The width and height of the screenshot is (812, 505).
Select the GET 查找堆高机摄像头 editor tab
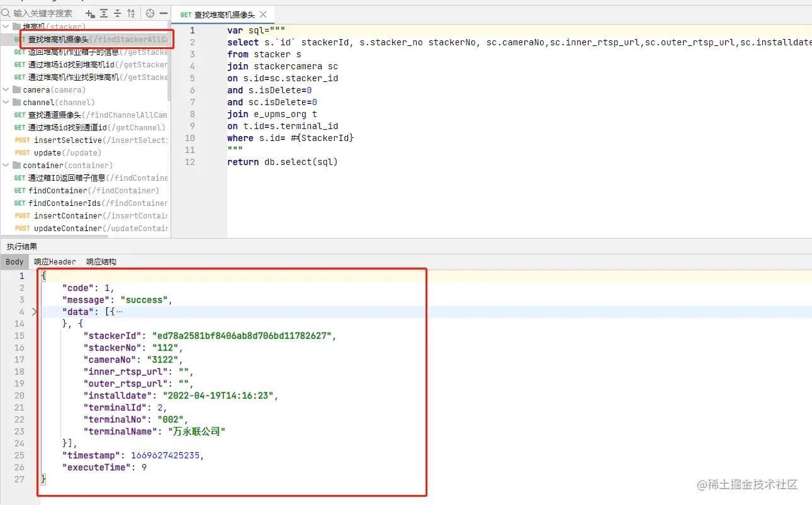222,14
